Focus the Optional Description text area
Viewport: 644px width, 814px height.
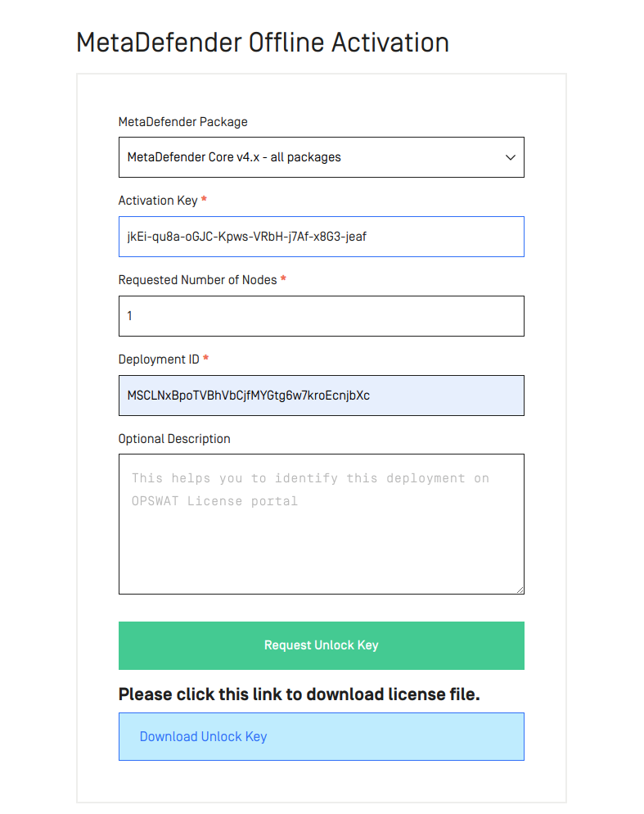(x=322, y=524)
